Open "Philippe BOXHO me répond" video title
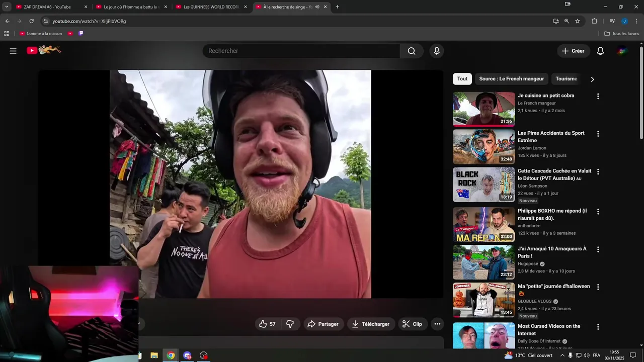 [552, 215]
